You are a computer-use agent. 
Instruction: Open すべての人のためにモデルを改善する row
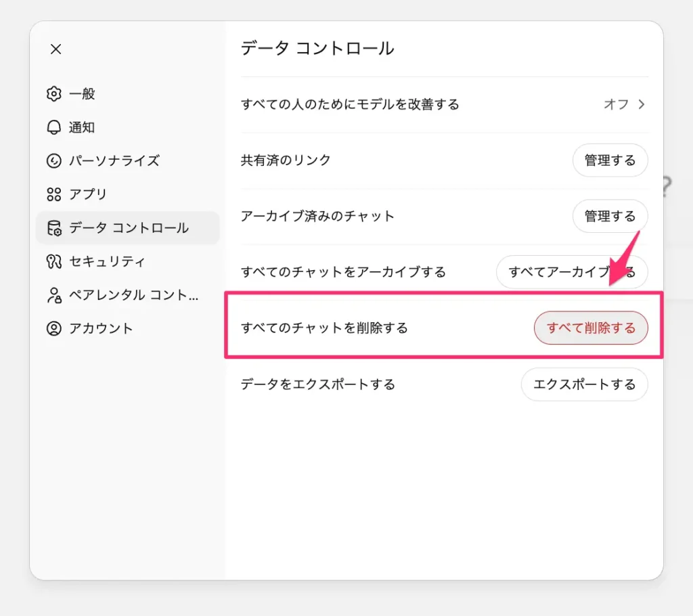point(350,104)
